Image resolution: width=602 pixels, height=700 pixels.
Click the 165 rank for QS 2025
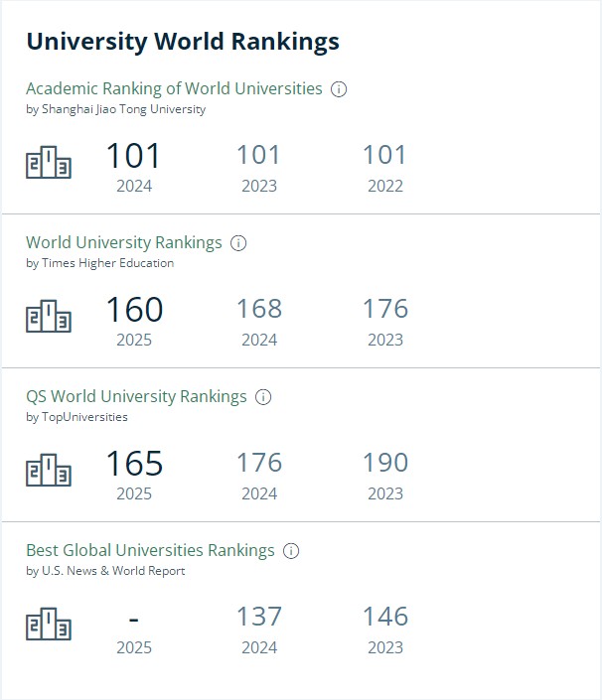pyautogui.click(x=134, y=464)
